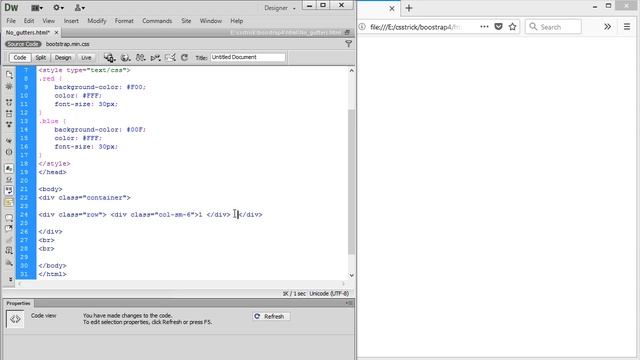Click the code editor scroll-down arrow
Image resolution: width=640 pixels, height=360 pixels.
(x=351, y=276)
